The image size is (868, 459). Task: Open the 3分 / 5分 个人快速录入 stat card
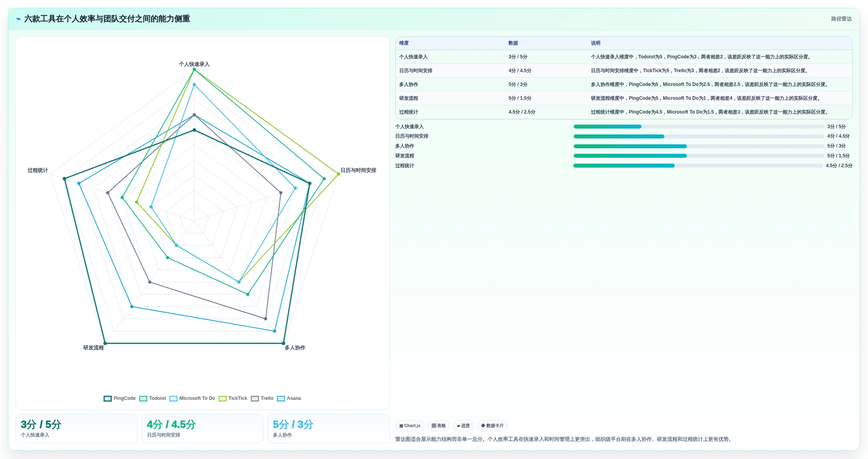(x=77, y=429)
